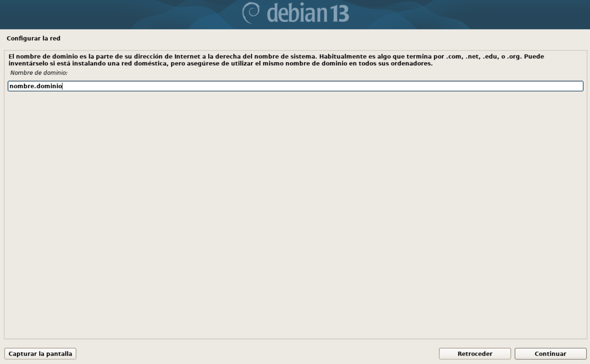
Task: Click the blue header banner background
Action: coord(97,15)
